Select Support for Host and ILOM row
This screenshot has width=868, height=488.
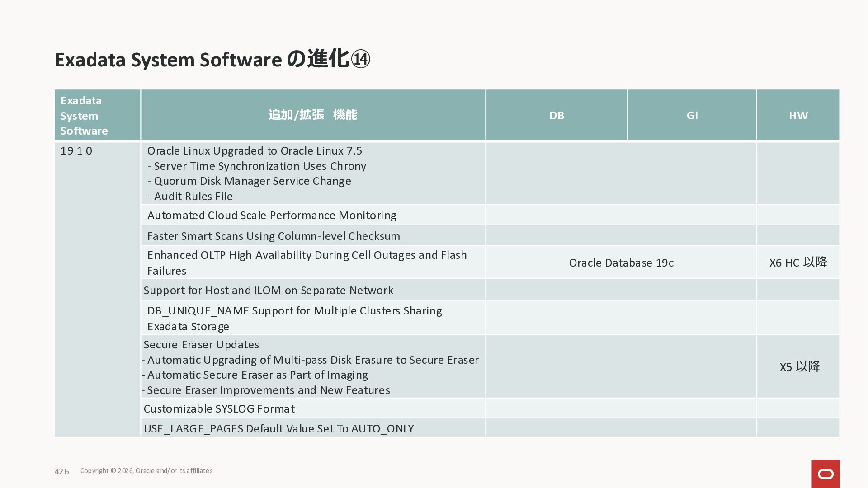pyautogui.click(x=268, y=291)
